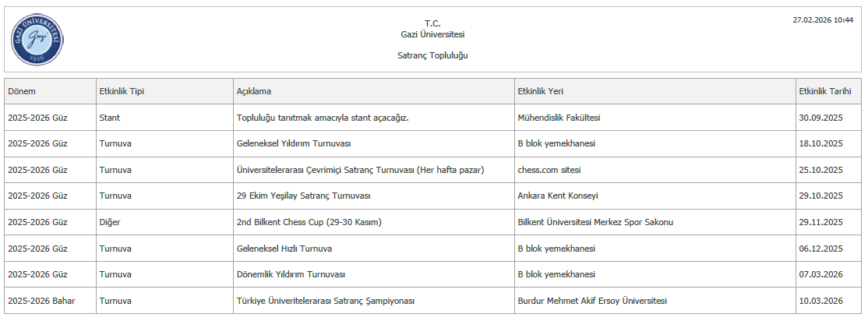
Task: Select the Stant event type cell
Action: pos(109,118)
